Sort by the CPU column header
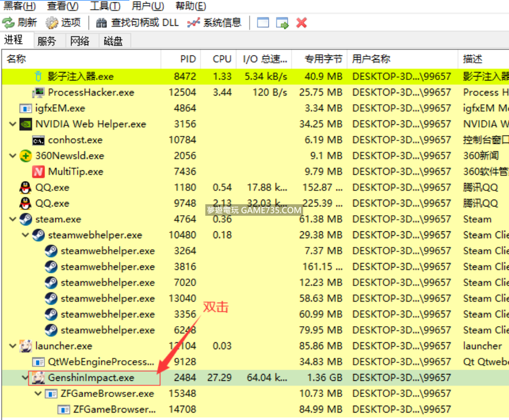Screen dimensions: 509x420 click(221, 59)
